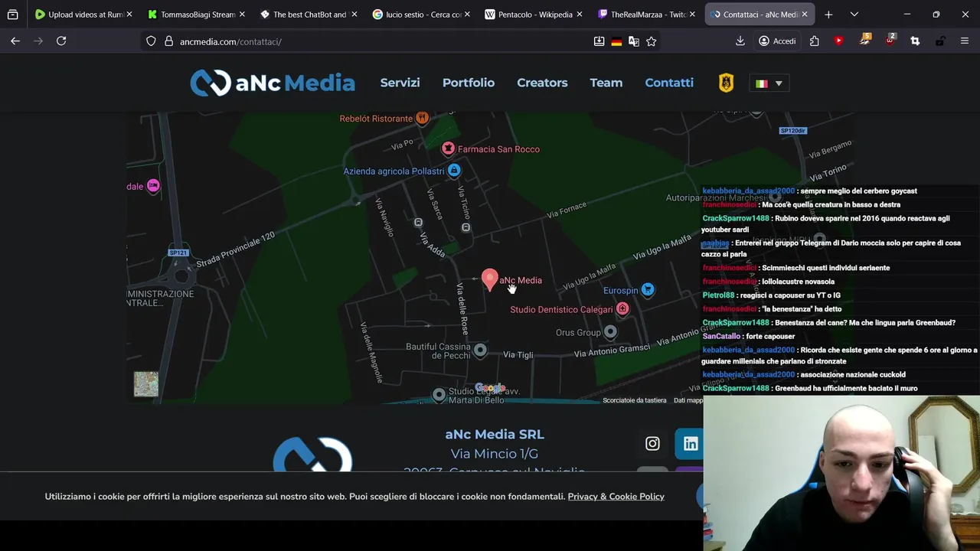This screenshot has height=551, width=980.
Task: Click the aNc Media label on map
Action: (x=521, y=280)
